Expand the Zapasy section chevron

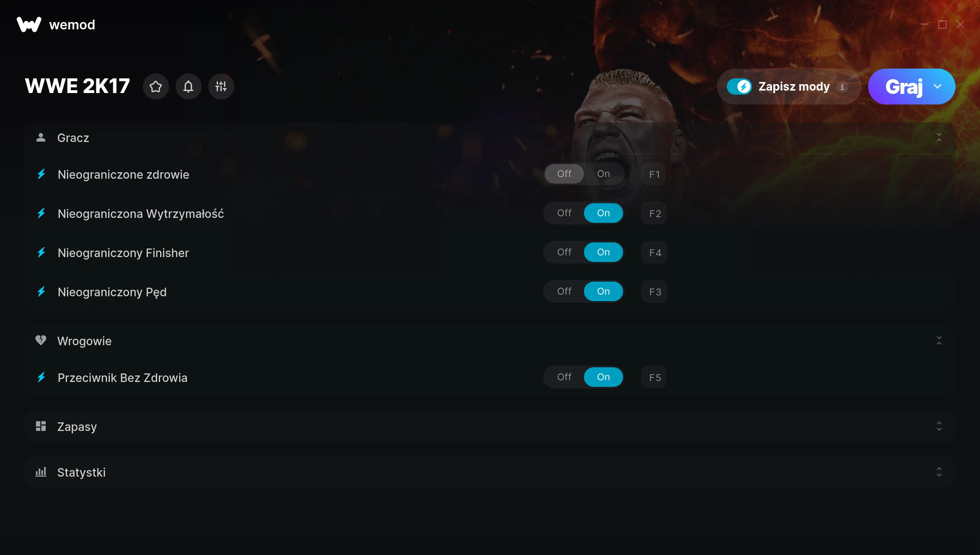click(939, 426)
